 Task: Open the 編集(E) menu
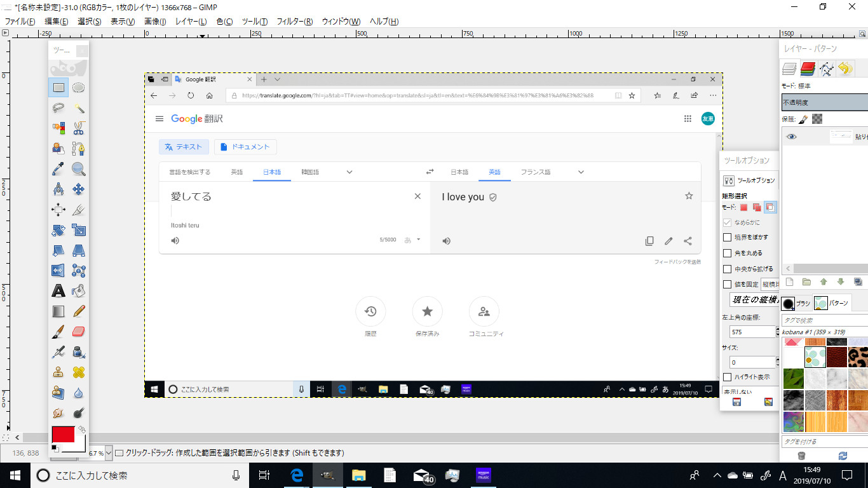57,22
